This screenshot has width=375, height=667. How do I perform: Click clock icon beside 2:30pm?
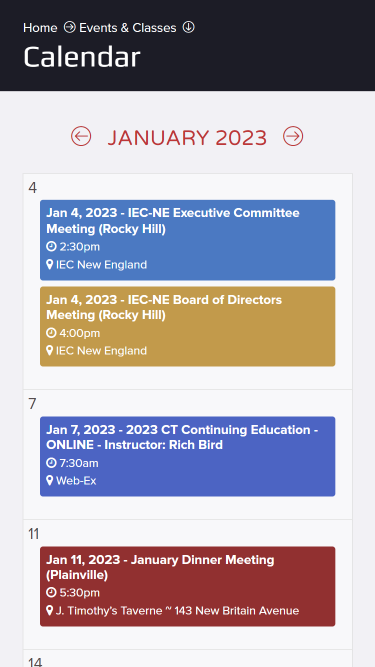pos(51,246)
